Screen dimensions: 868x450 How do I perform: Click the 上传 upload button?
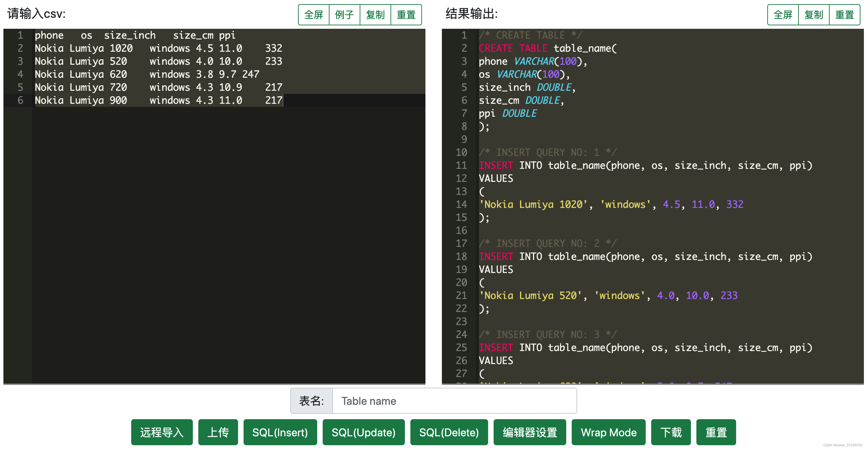[218, 432]
